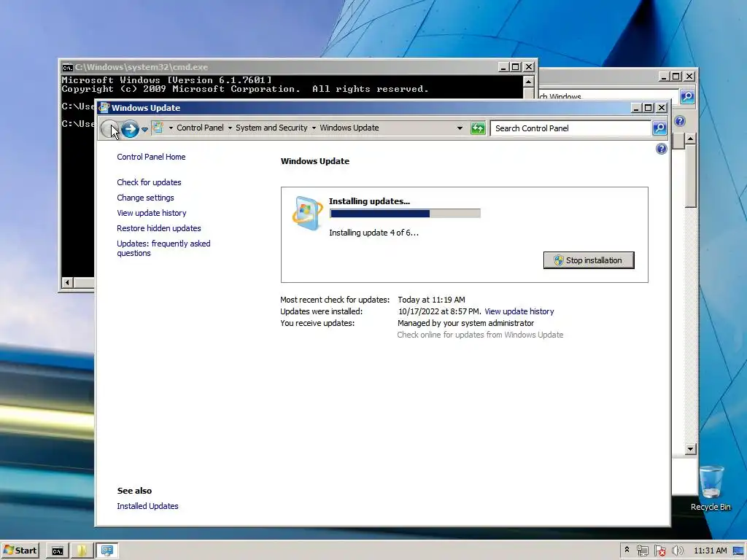The image size is (747, 560).
Task: Open the address bar history dropdown
Action: (x=460, y=128)
